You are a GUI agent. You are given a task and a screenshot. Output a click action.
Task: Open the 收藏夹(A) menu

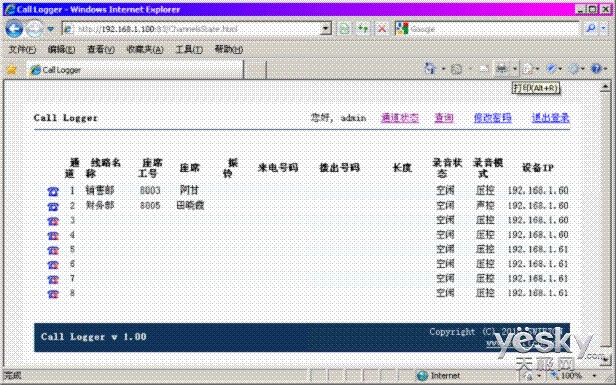(145, 50)
